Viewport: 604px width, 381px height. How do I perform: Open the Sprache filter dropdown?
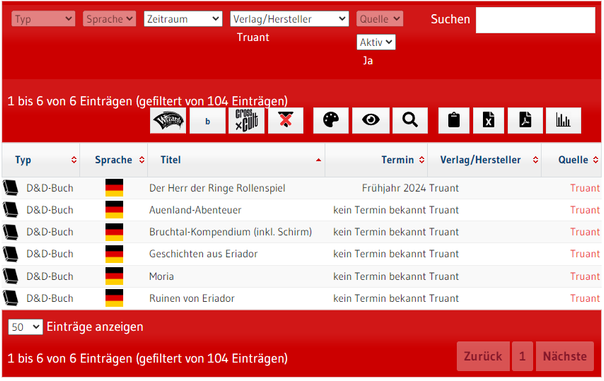point(109,18)
